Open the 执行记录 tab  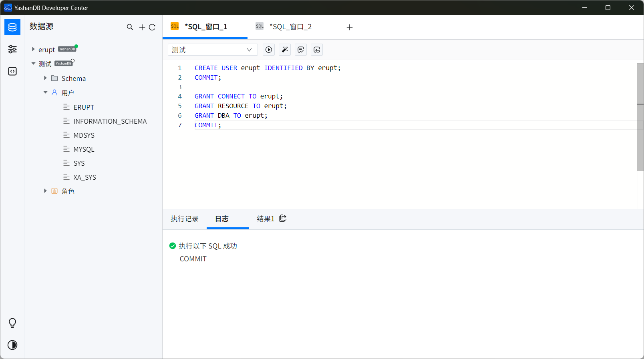click(x=185, y=219)
